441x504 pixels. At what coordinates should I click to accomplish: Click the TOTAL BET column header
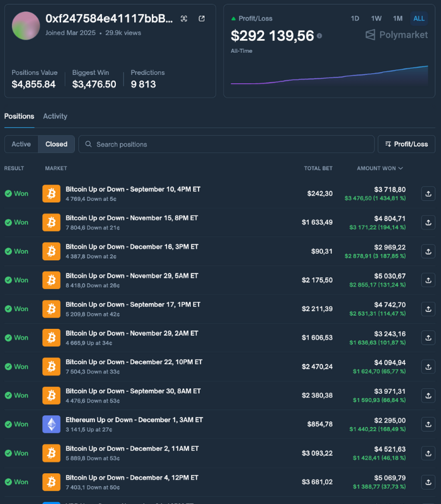pos(318,168)
